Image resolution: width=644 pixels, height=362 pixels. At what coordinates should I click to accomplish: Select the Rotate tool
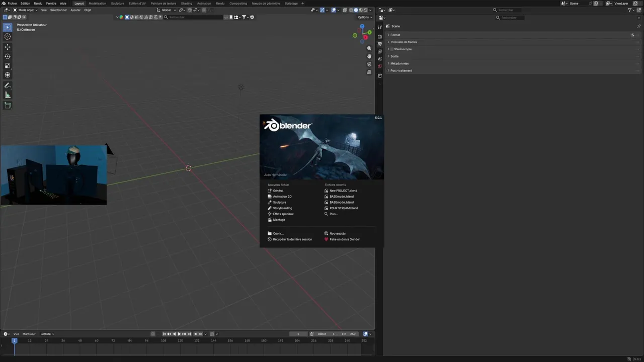[x=8, y=56]
